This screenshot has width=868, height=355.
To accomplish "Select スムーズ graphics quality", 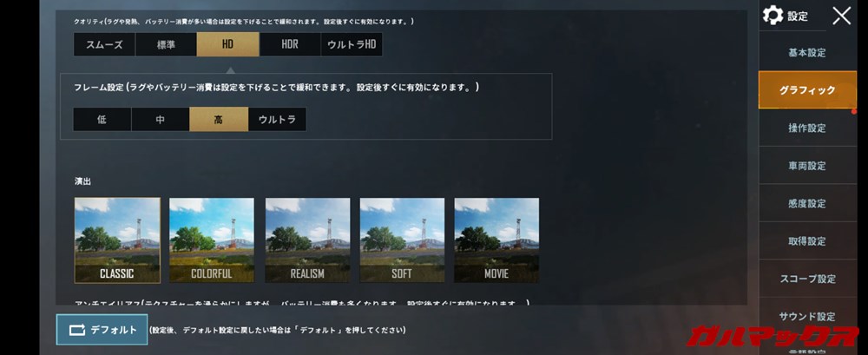I will pyautogui.click(x=104, y=45).
